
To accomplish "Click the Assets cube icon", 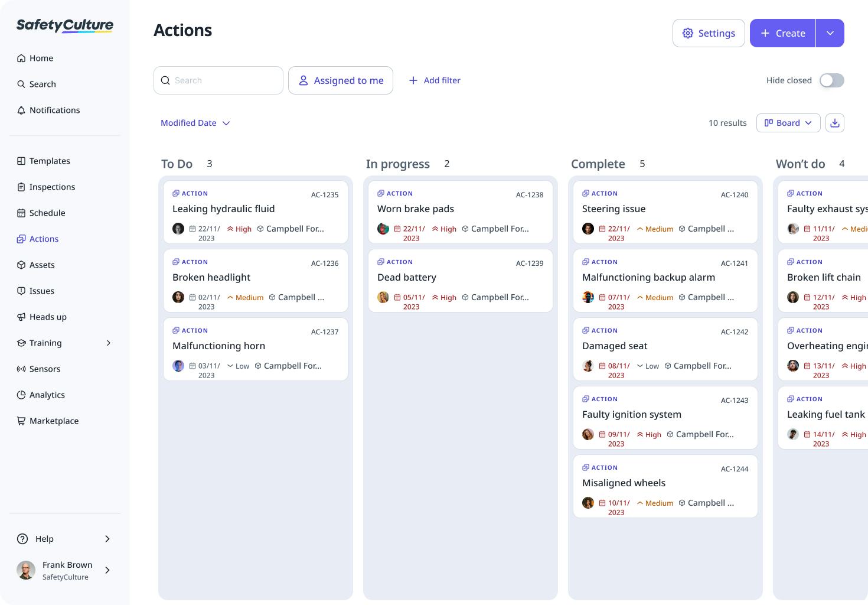I will click(21, 265).
